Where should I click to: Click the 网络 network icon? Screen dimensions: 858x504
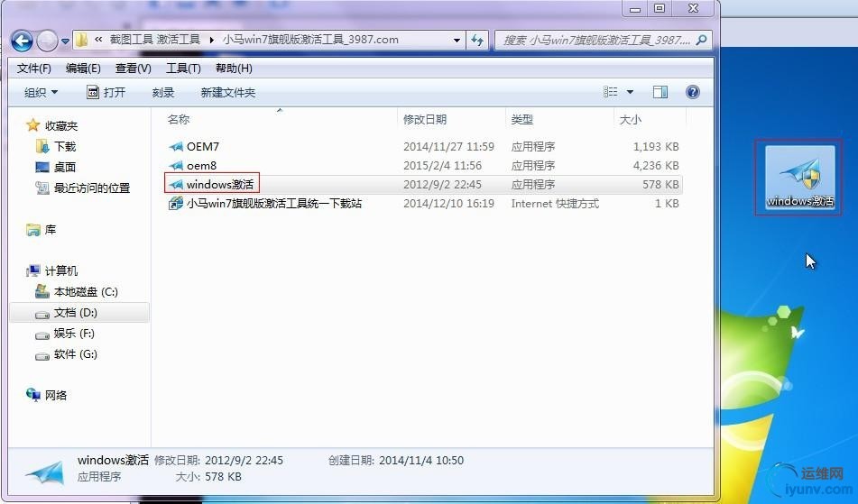(x=33, y=394)
